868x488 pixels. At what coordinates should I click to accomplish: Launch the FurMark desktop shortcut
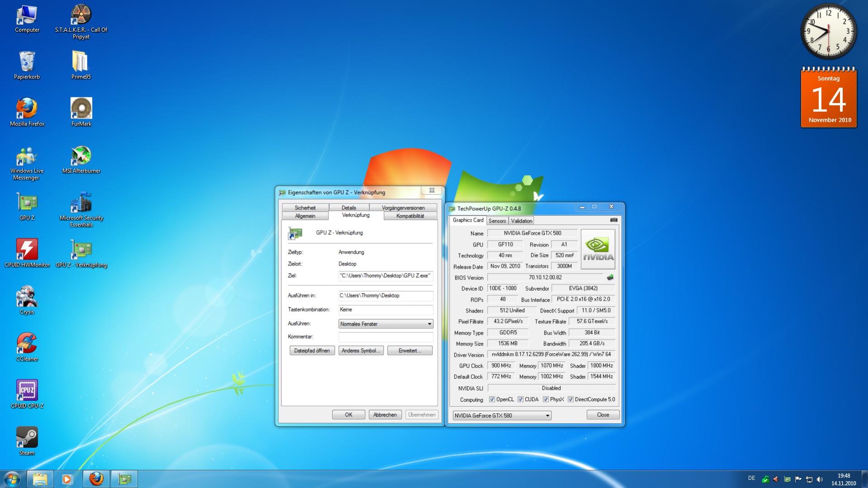[x=81, y=113]
